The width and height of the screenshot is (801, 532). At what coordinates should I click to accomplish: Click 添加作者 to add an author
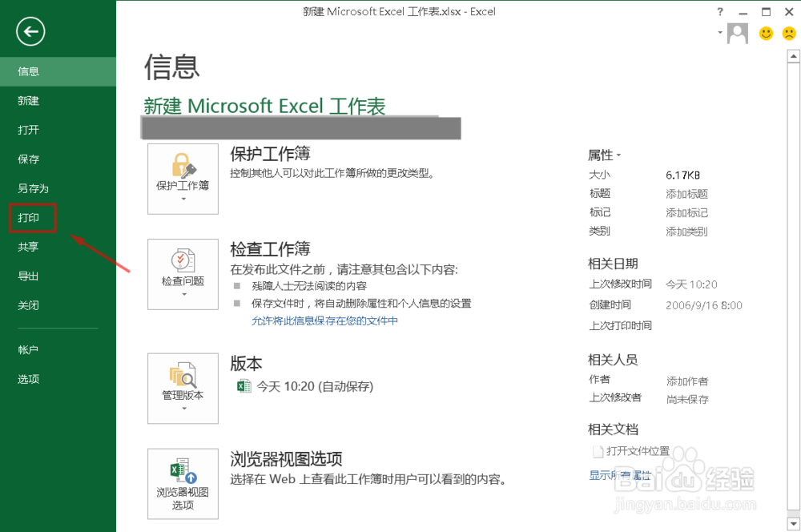687,381
